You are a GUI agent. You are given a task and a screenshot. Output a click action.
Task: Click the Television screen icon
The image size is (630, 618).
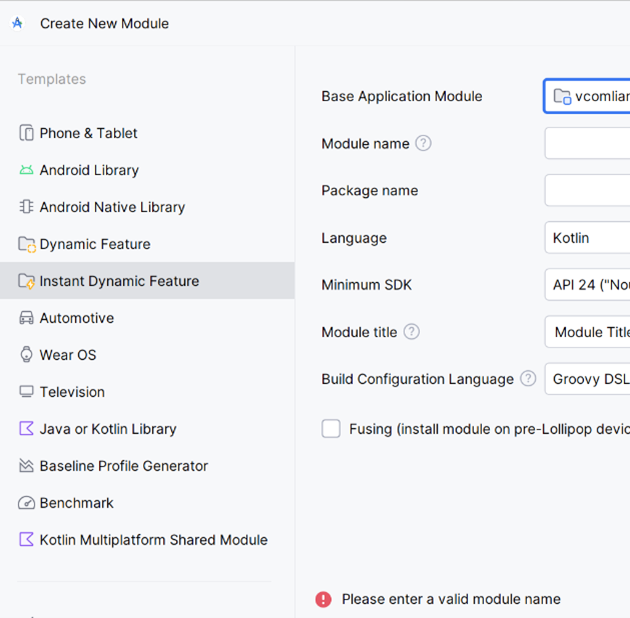pyautogui.click(x=27, y=392)
